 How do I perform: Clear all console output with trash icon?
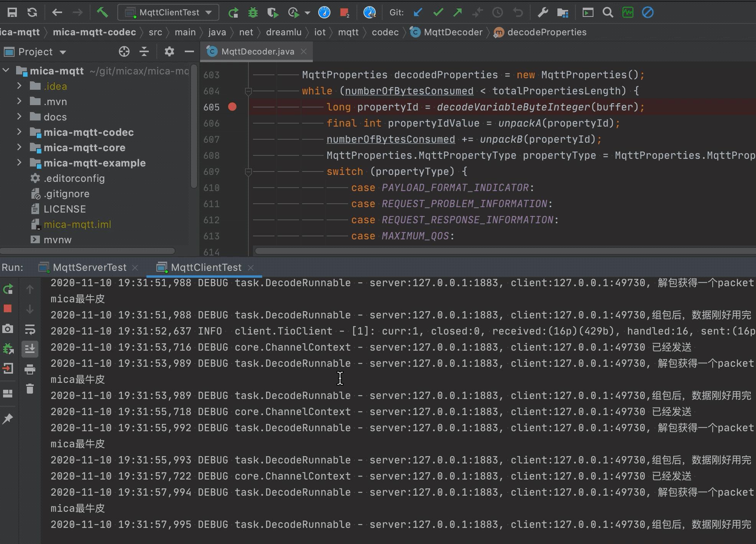(x=30, y=389)
